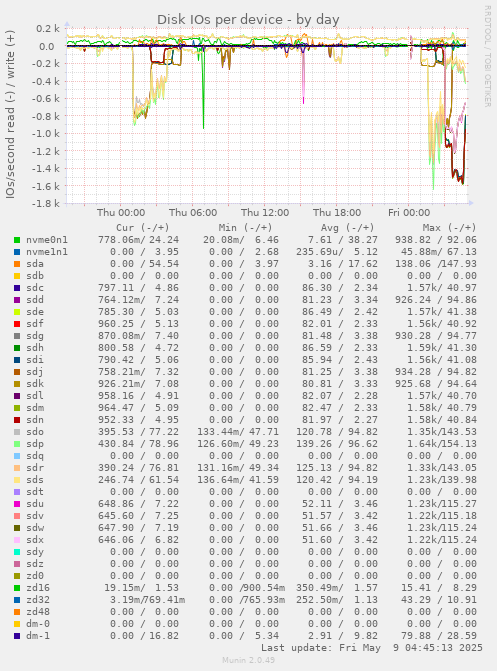Click the nvme1n1 device name

pos(47,252)
